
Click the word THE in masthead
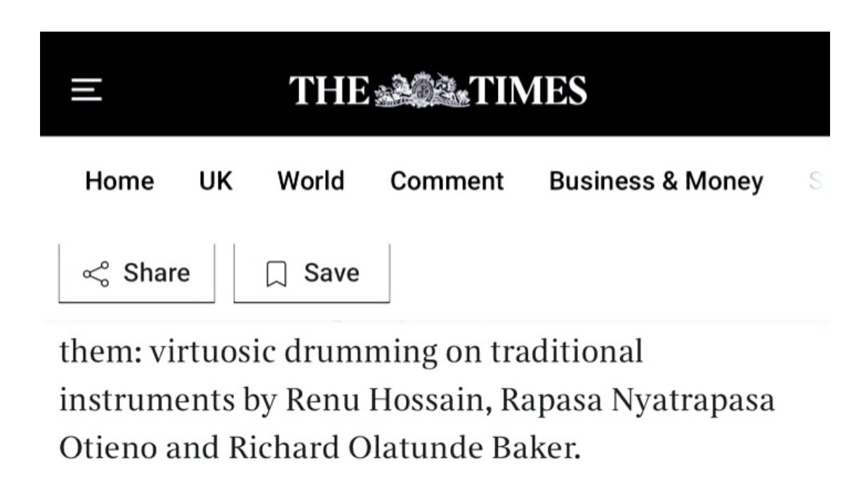[x=329, y=91]
